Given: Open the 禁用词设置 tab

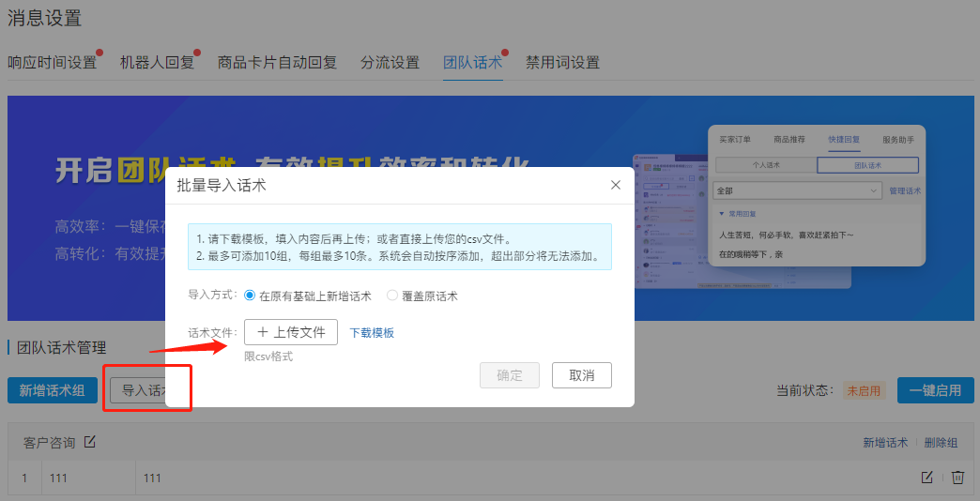Looking at the screenshot, I should pyautogui.click(x=562, y=63).
